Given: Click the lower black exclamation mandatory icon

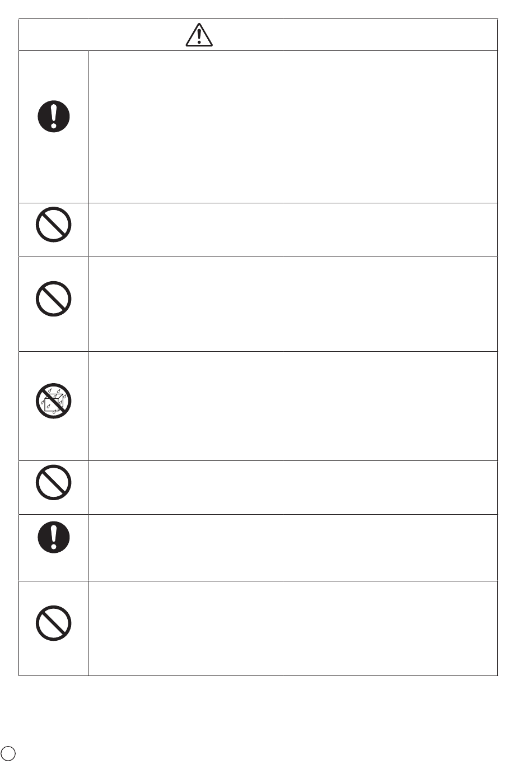Looking at the screenshot, I should click(x=54, y=538).
